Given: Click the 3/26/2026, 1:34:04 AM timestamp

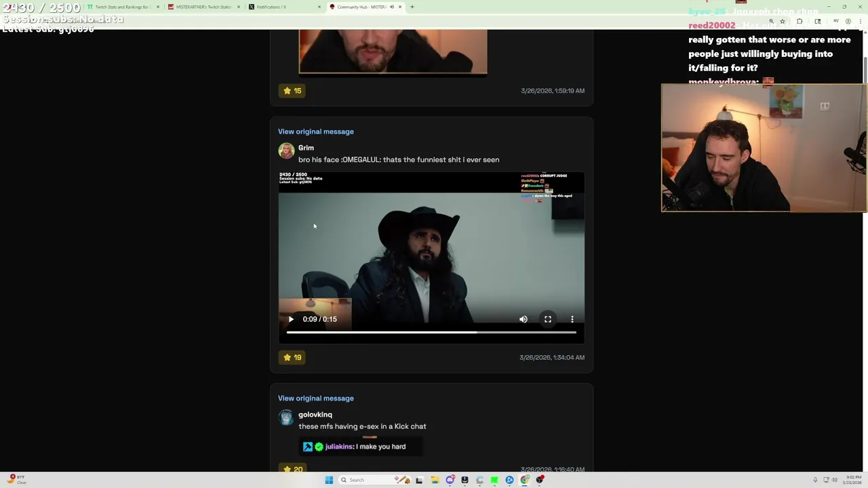Looking at the screenshot, I should [552, 357].
